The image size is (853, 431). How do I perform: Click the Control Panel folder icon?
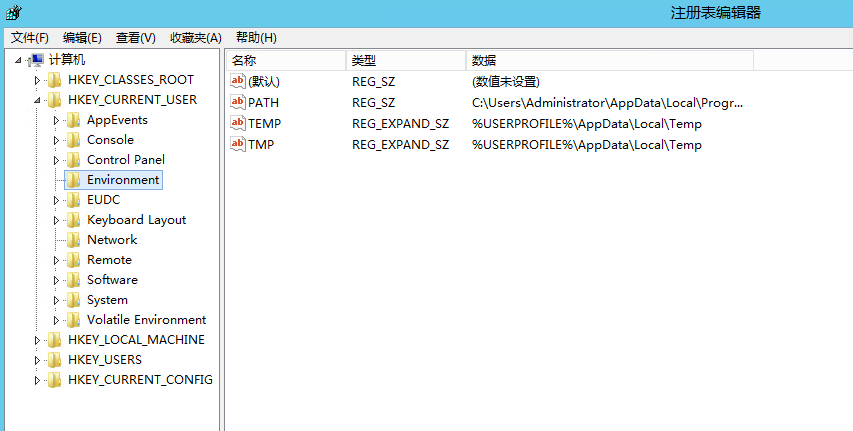click(x=73, y=160)
